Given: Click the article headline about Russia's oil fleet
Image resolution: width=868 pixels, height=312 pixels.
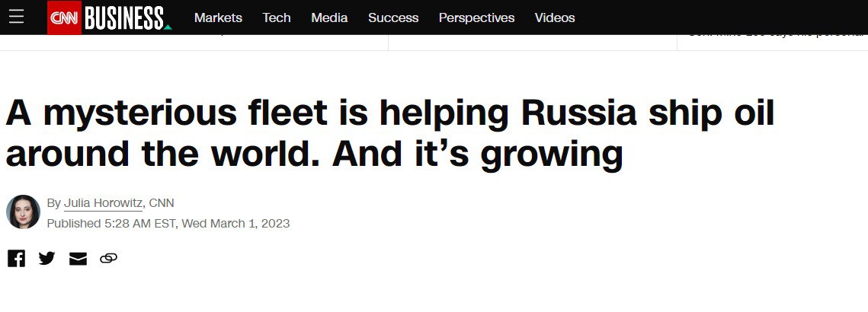Looking at the screenshot, I should pos(389,134).
